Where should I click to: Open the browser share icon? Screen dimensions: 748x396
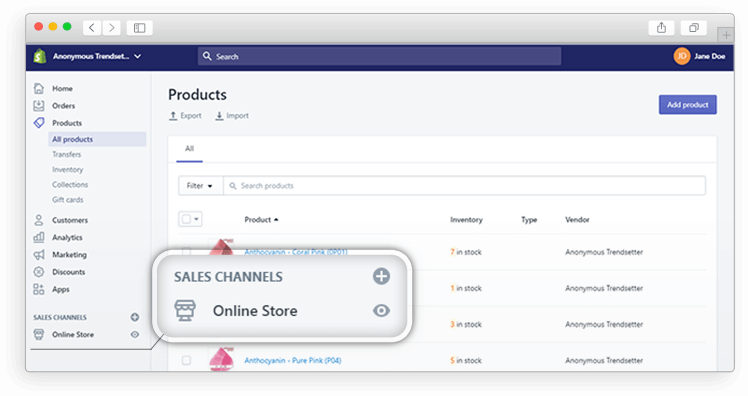pyautogui.click(x=661, y=28)
